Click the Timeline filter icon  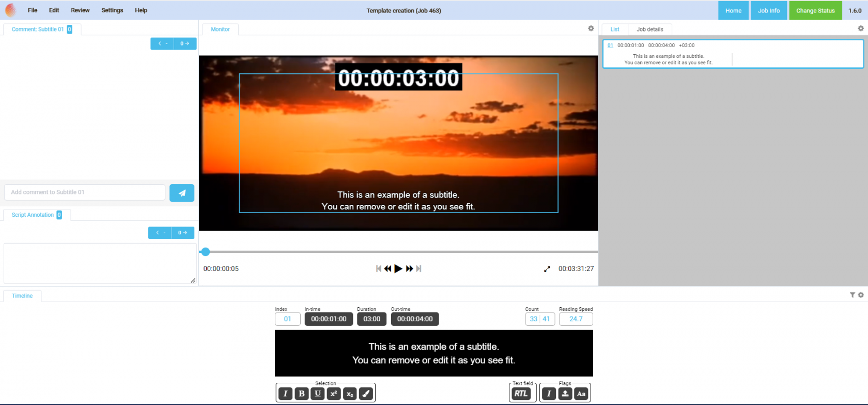853,295
